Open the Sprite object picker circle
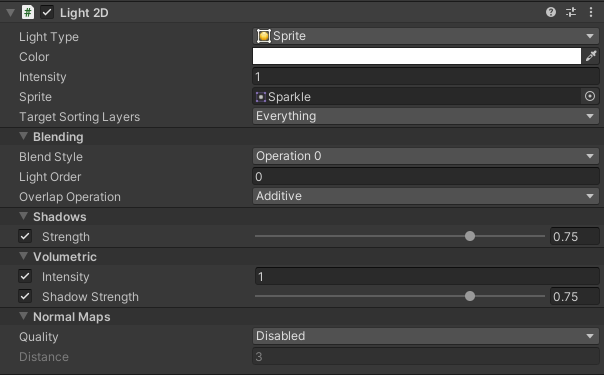The width and height of the screenshot is (604, 375). (590, 96)
